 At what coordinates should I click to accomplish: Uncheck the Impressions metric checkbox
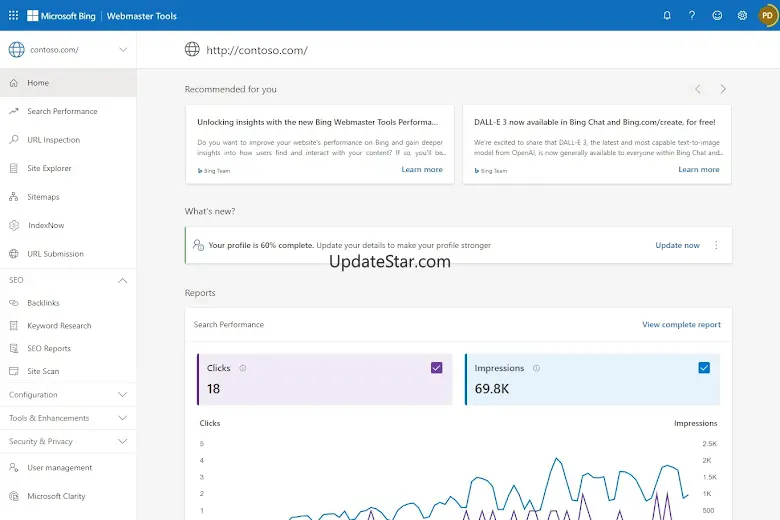(704, 368)
